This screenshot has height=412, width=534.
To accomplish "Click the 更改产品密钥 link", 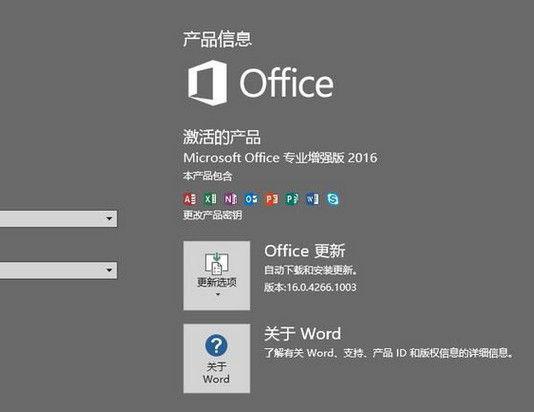I will tap(213, 215).
